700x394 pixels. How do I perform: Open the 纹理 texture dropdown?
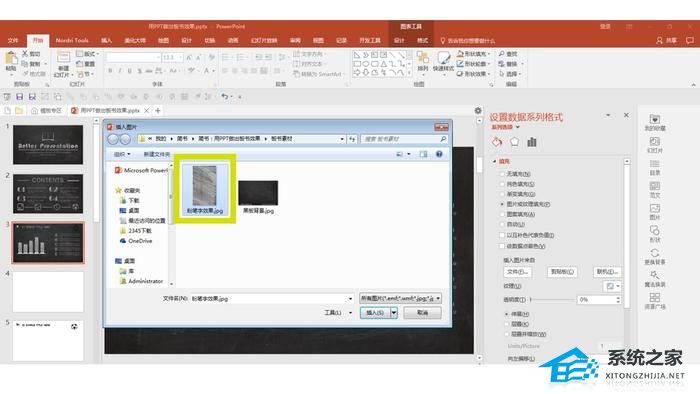coord(612,286)
